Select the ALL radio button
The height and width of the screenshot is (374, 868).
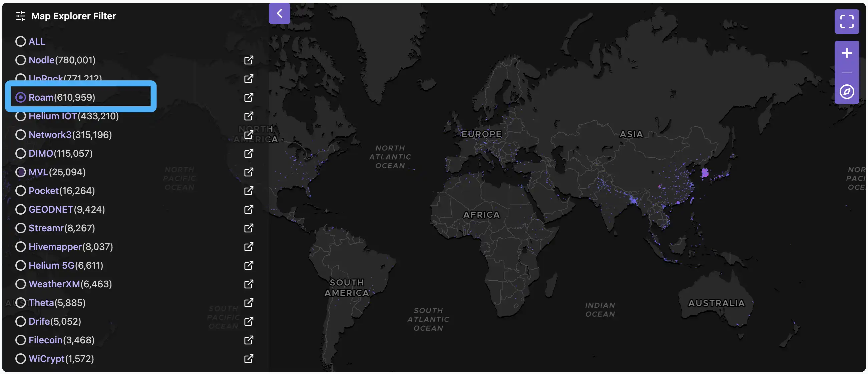21,41
